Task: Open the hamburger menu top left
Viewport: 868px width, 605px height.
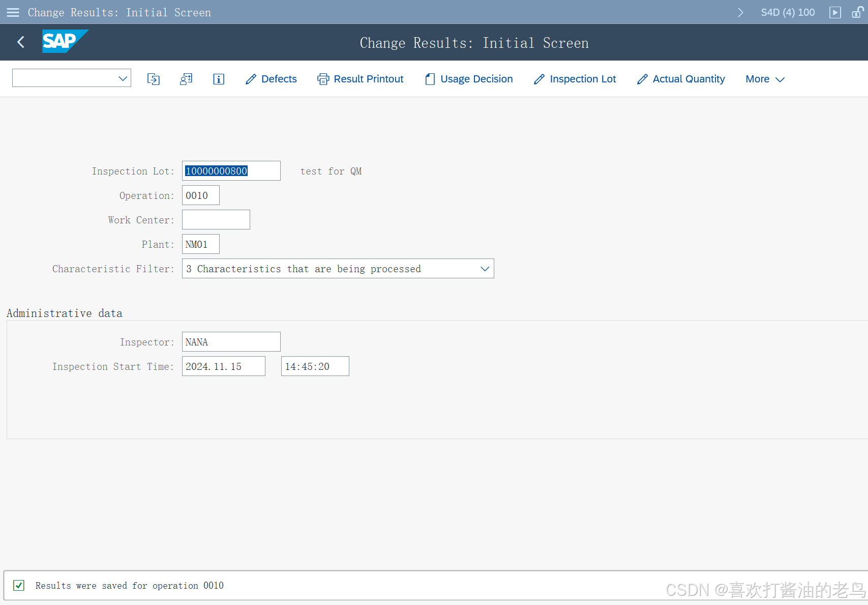Action: [x=13, y=12]
